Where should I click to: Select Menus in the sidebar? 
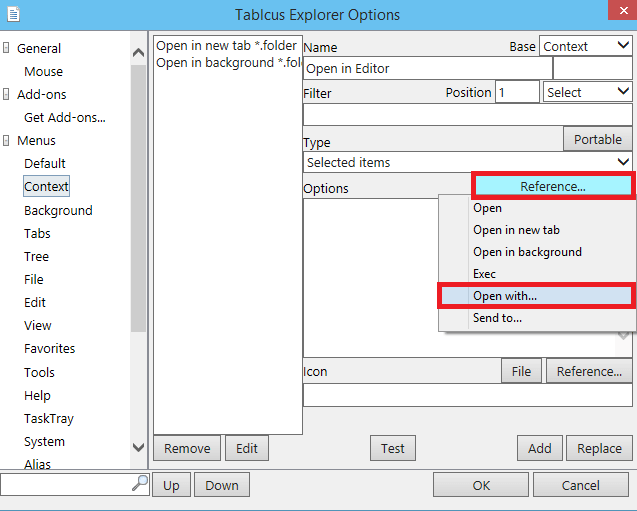(x=36, y=141)
